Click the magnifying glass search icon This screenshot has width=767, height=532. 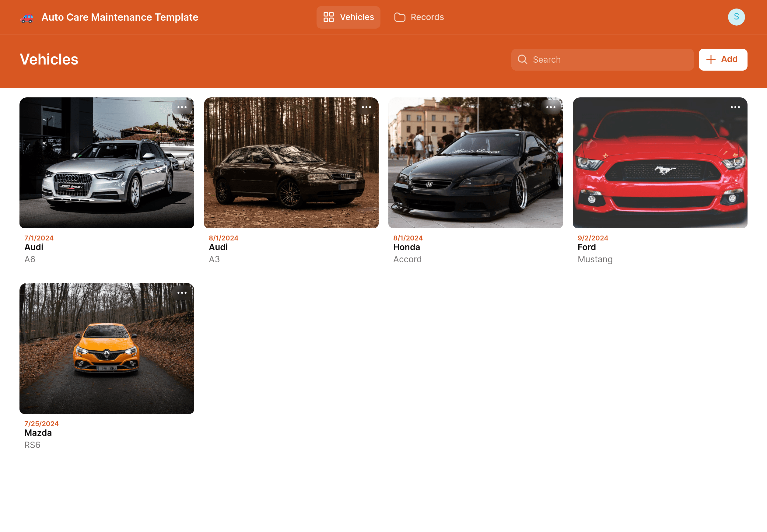pos(522,59)
